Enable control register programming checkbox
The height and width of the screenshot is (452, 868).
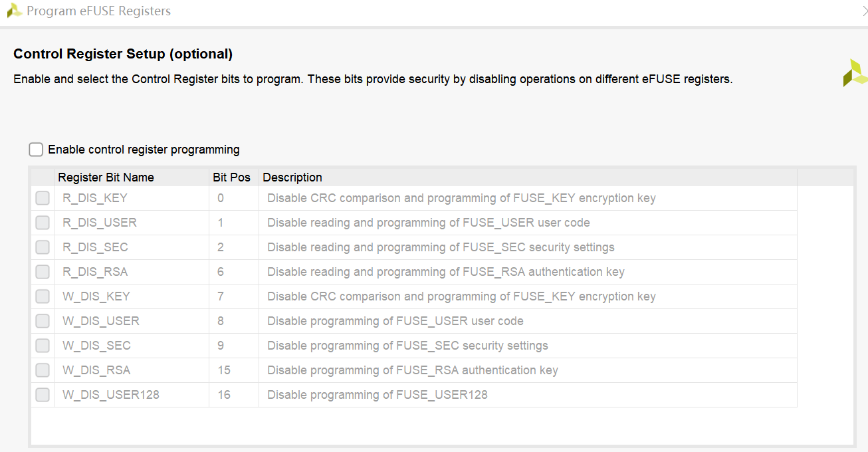click(36, 150)
